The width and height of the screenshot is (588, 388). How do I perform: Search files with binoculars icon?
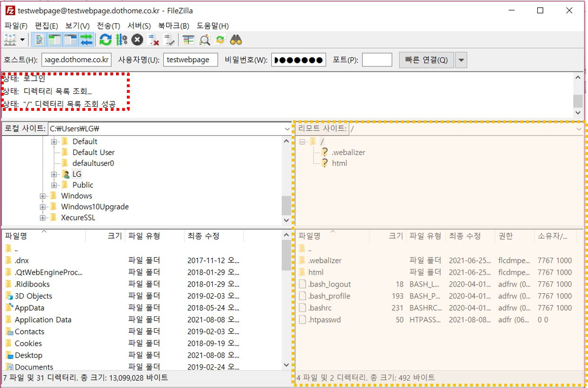(x=236, y=40)
